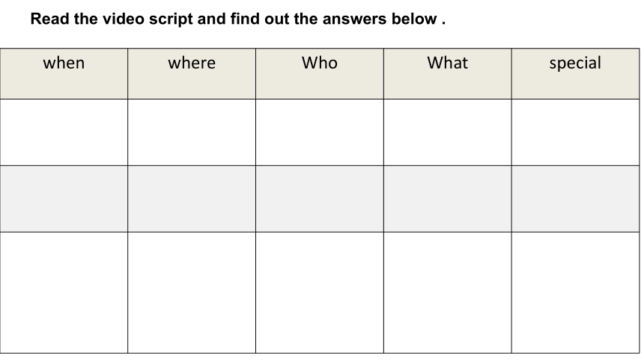644x362 pixels.
Task: Click the 'Who' column header cell
Action: 320,73
